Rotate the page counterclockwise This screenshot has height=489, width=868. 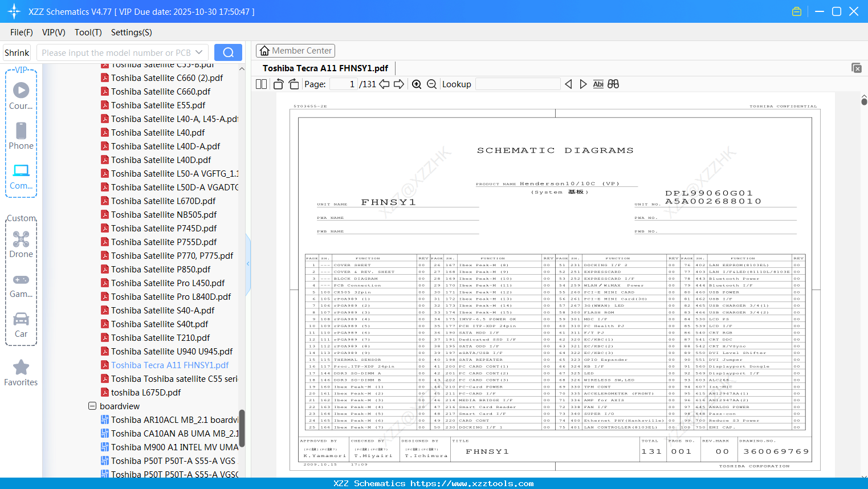tap(279, 84)
